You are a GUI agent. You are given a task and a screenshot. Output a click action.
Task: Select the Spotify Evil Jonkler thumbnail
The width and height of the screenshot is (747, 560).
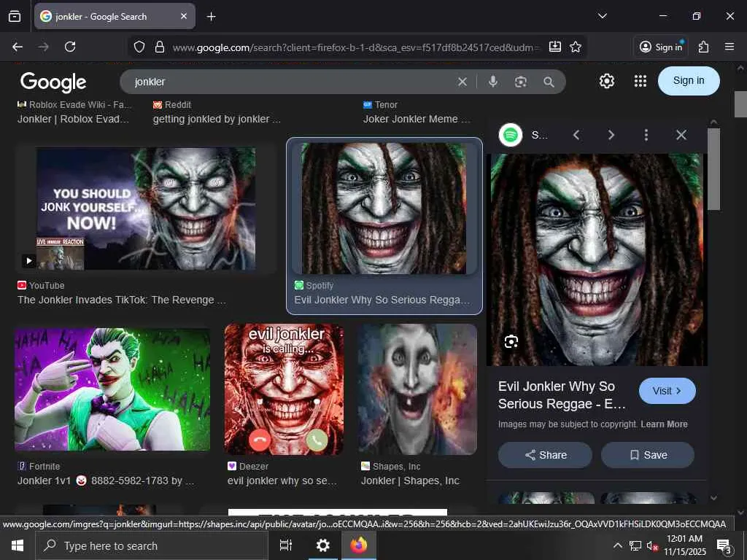pyautogui.click(x=384, y=209)
